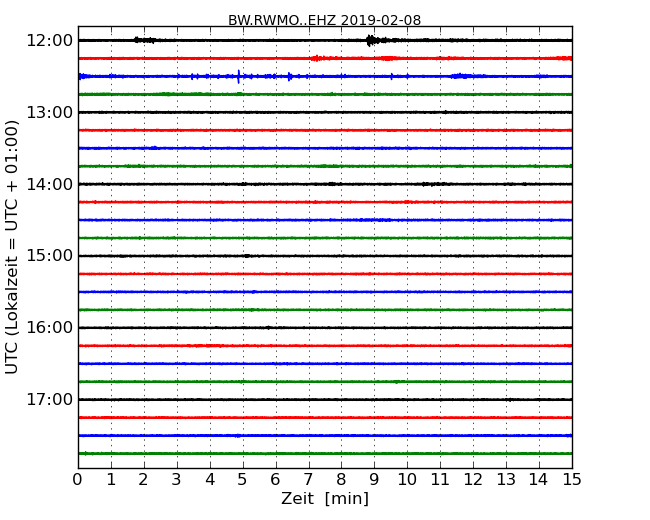Click the black seismic burst near minute 2 at 12:00
Viewport: 650px width, 520px height.
point(145,40)
